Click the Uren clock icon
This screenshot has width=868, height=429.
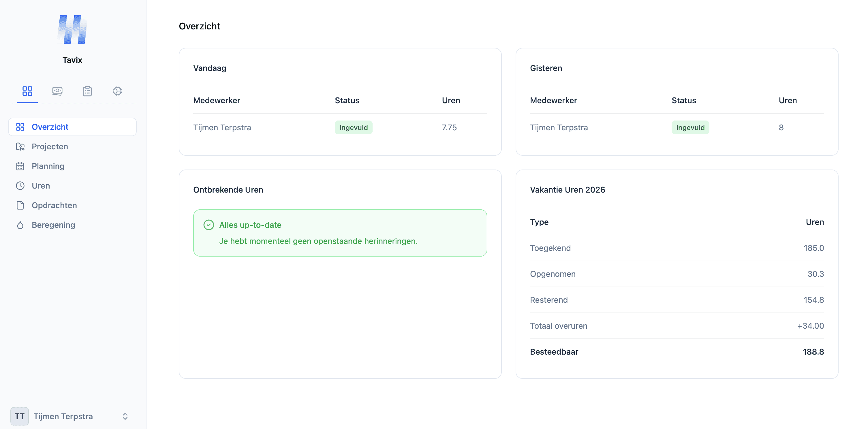20,185
